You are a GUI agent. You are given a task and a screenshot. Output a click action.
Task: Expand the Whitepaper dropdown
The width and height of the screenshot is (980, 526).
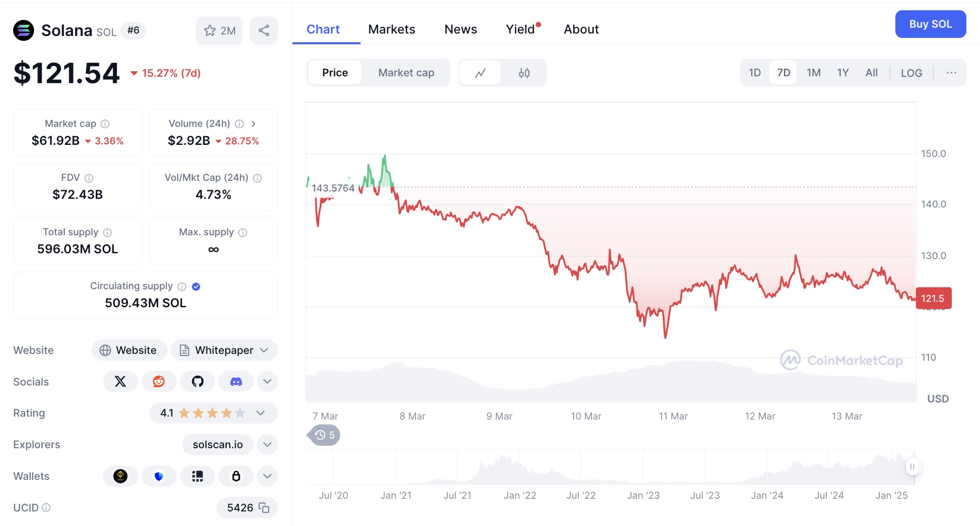264,350
